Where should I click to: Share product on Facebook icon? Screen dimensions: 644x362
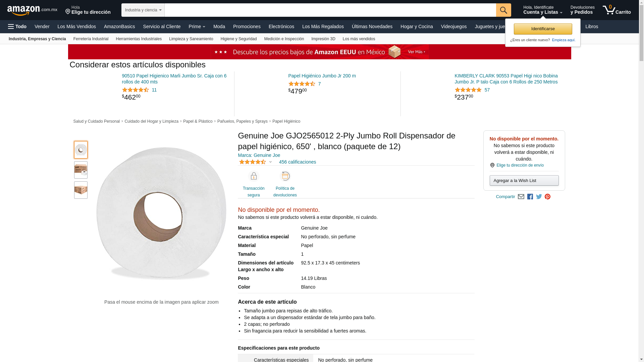530,197
